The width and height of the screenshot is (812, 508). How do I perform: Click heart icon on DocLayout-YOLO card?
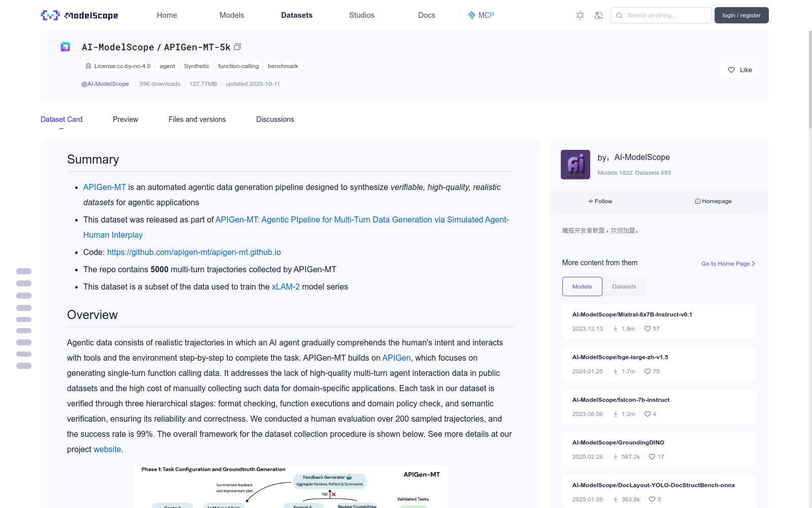(652, 499)
